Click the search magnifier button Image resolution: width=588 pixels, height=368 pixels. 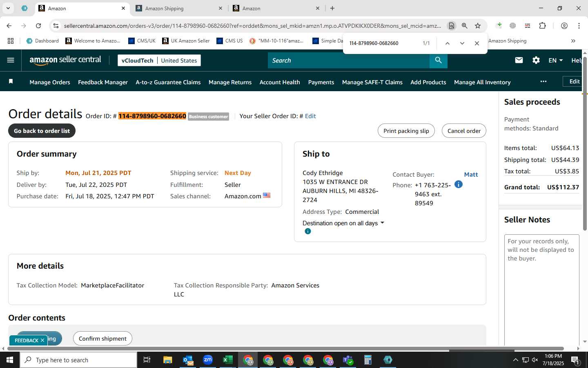coord(438,60)
